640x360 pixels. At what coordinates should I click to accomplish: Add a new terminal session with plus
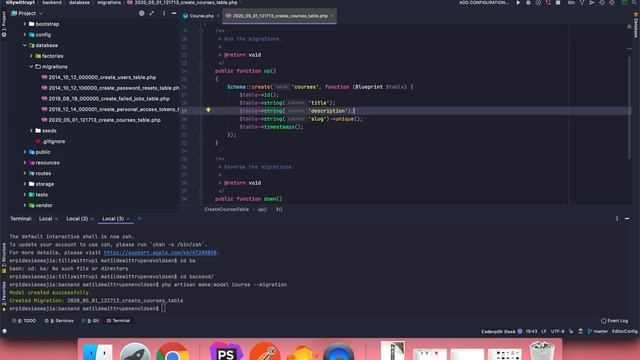[x=139, y=219]
